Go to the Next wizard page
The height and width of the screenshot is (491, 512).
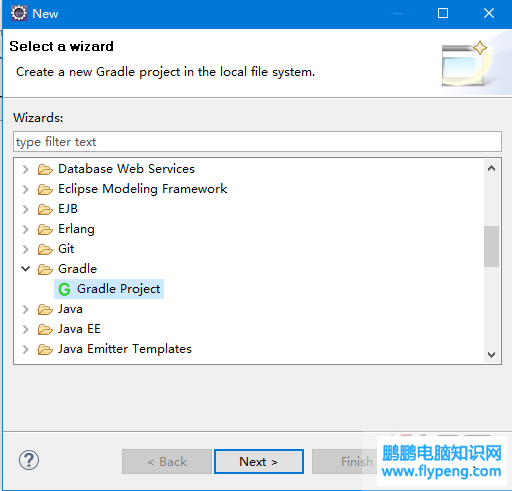[x=259, y=462]
